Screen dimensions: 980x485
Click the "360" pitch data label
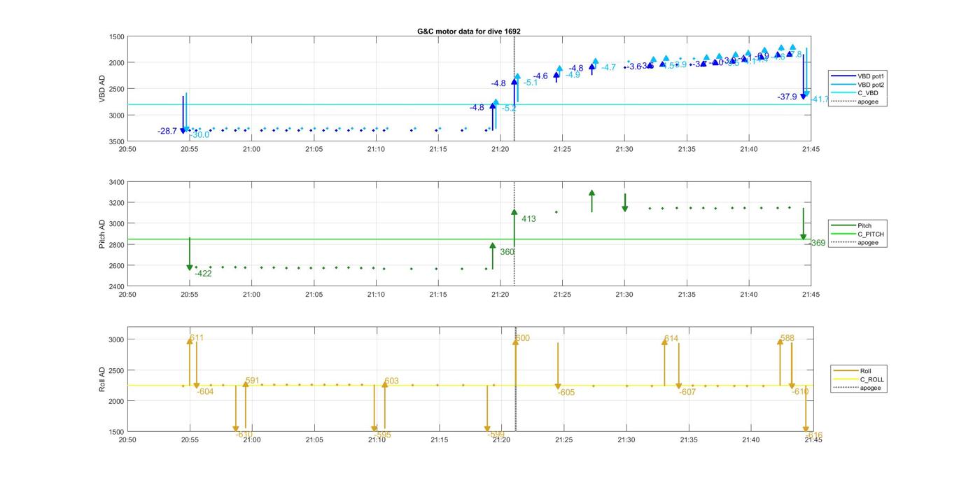click(x=507, y=252)
